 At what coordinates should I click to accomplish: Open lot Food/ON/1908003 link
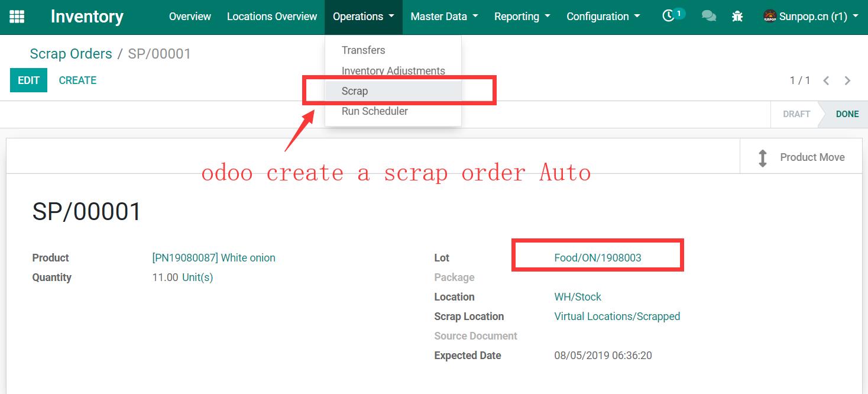598,258
